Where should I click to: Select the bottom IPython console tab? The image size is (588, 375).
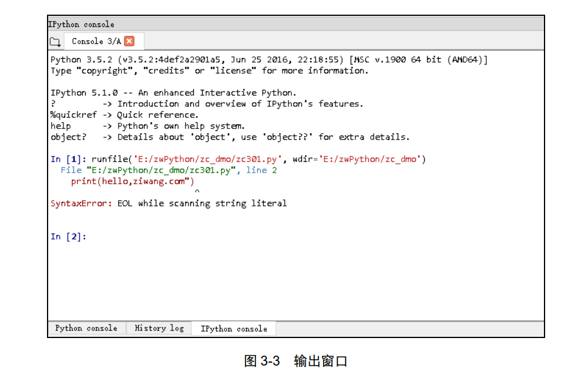pos(234,329)
